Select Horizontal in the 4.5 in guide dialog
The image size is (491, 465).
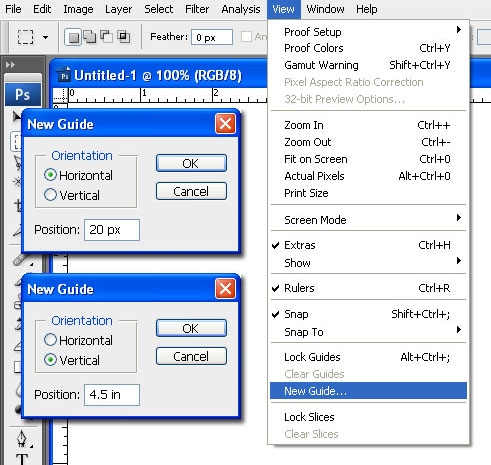tap(78, 340)
